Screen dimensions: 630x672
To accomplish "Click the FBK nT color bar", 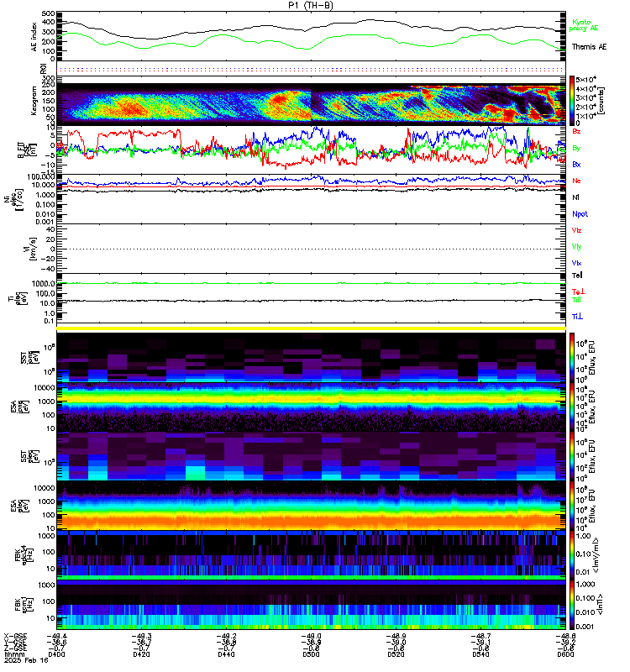I will [572, 604].
